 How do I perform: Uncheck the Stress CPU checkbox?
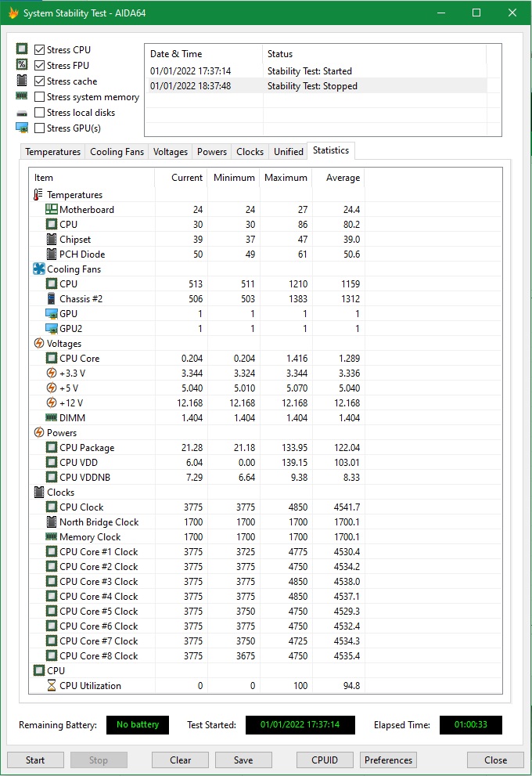pos(40,49)
